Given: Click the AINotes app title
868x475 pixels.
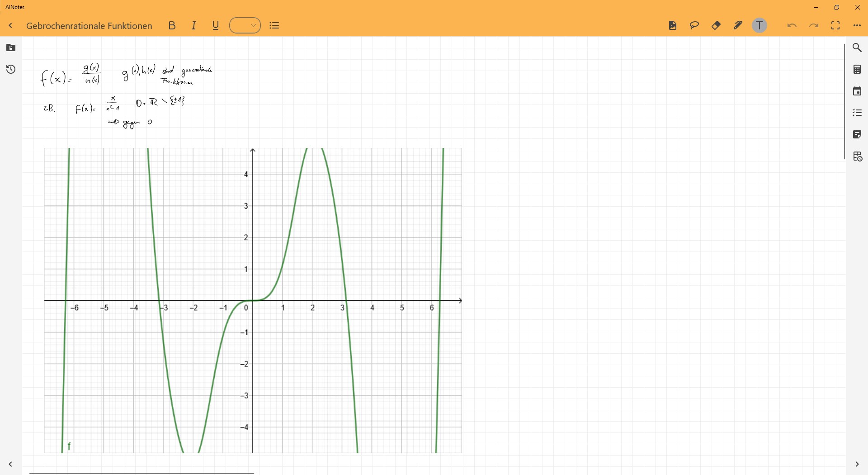Looking at the screenshot, I should click(15, 7).
